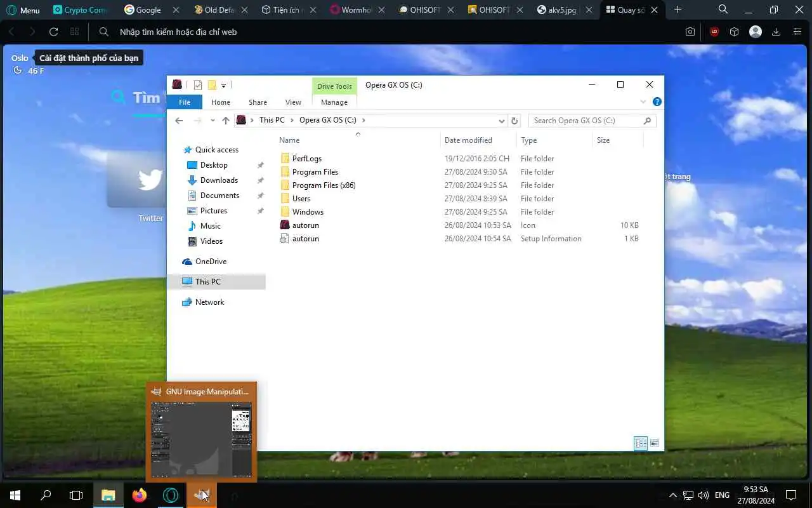The height and width of the screenshot is (508, 812).
Task: Expand the chevron after Opera GX OS (C:)
Action: point(363,120)
